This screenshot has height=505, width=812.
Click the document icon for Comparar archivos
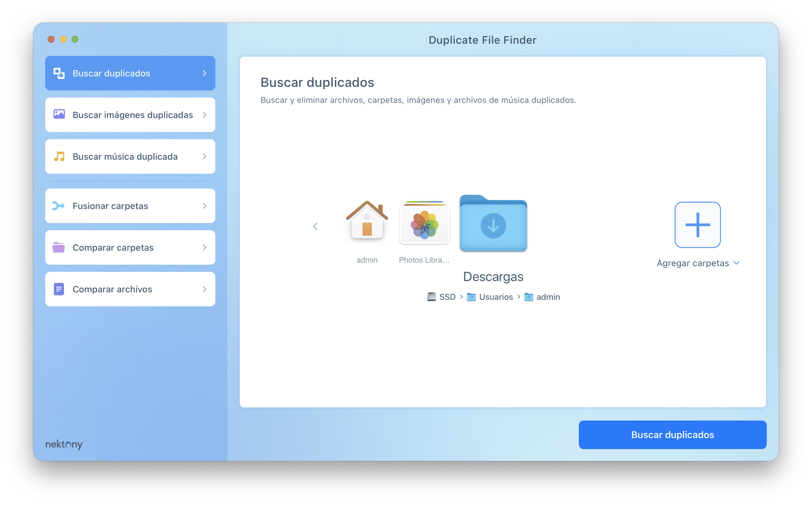[x=59, y=289]
